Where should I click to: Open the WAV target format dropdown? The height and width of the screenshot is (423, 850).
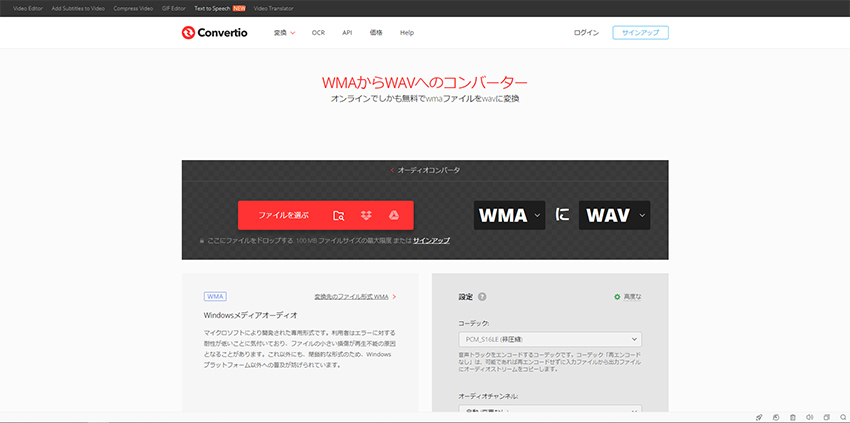click(614, 215)
